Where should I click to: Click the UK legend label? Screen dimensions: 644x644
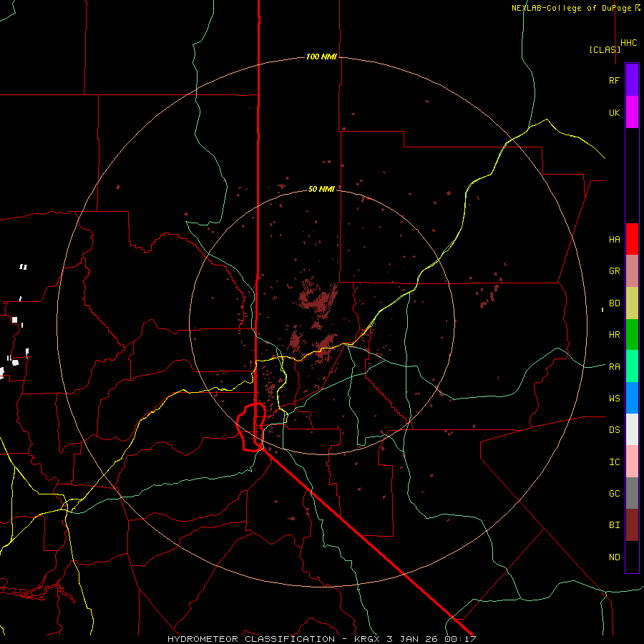[x=615, y=112]
